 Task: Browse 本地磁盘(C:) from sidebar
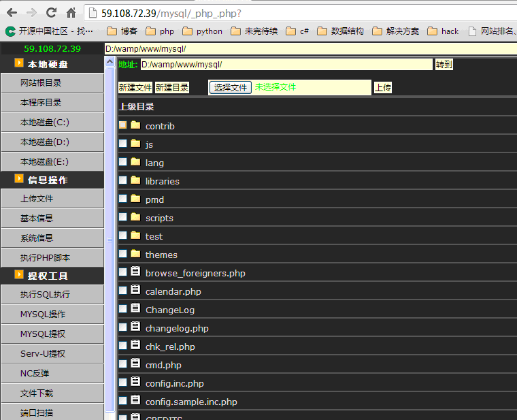pos(52,123)
